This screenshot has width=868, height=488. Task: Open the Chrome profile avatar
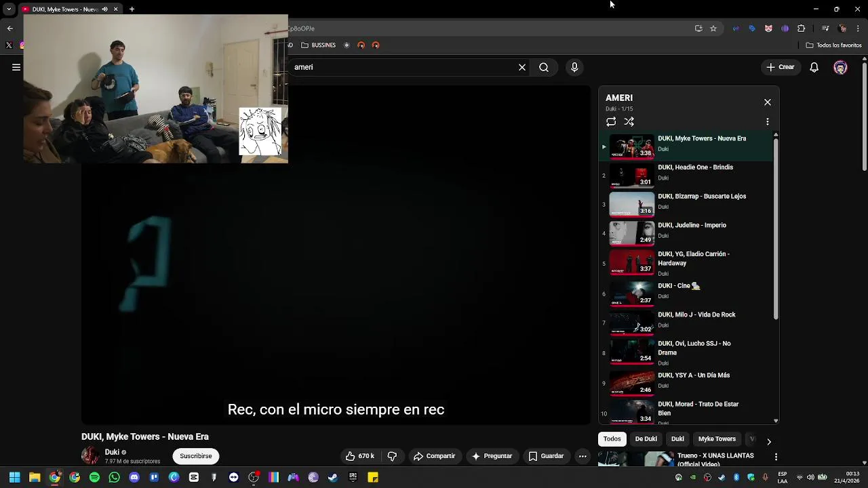[x=842, y=28]
